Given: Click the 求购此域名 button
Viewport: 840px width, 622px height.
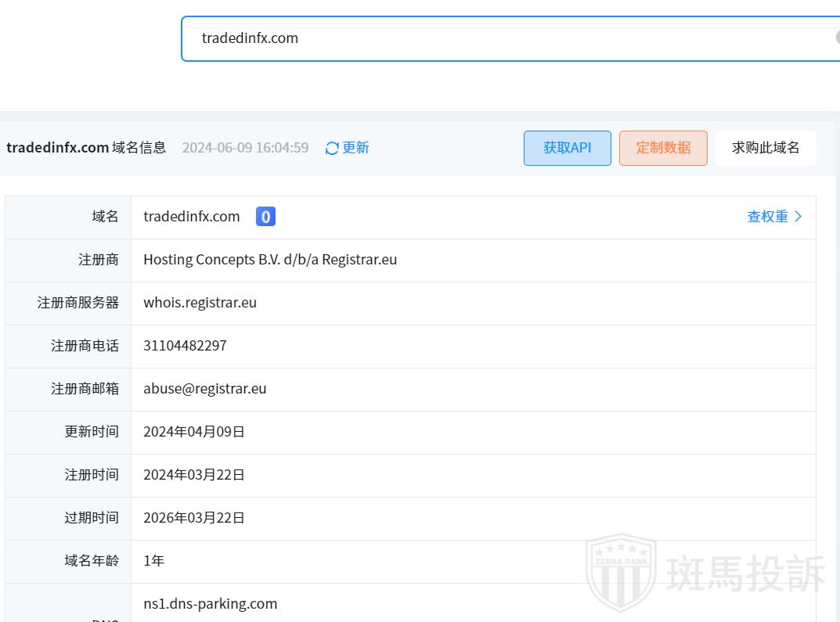Looking at the screenshot, I should [765, 148].
